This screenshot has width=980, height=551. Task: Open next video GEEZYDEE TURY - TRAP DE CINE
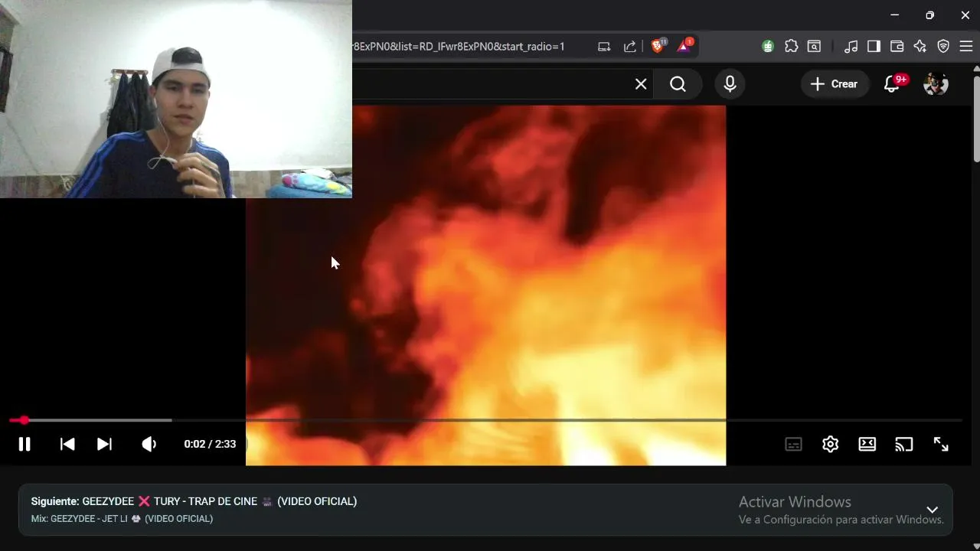[194, 501]
